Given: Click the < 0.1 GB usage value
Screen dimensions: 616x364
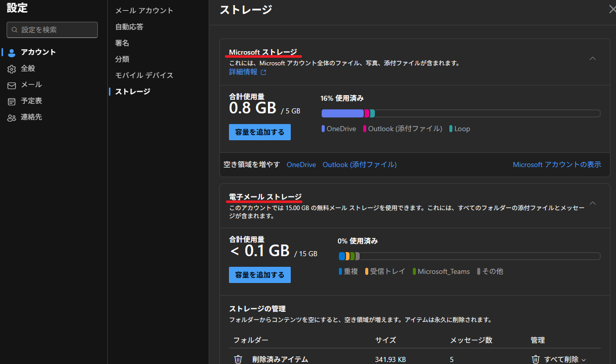Looking at the screenshot, I should coord(259,251).
